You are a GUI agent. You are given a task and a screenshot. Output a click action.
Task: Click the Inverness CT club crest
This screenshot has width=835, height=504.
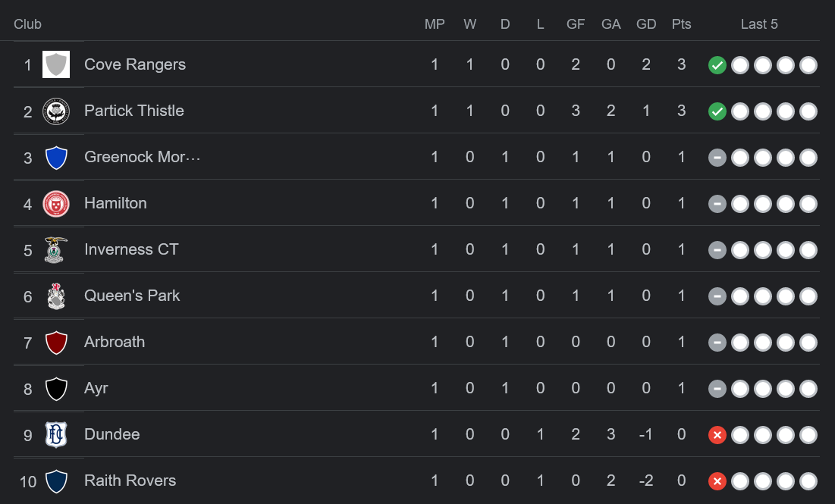coord(56,250)
